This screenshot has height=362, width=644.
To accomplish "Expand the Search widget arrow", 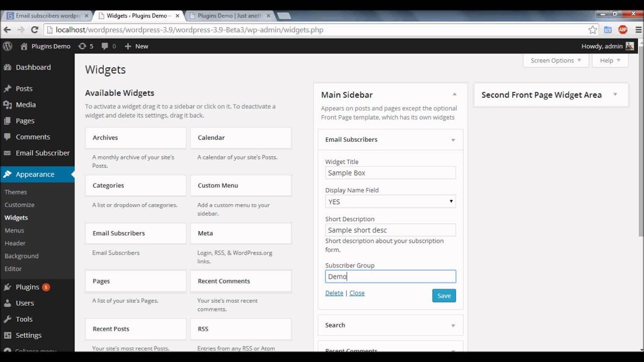I will click(x=453, y=326).
